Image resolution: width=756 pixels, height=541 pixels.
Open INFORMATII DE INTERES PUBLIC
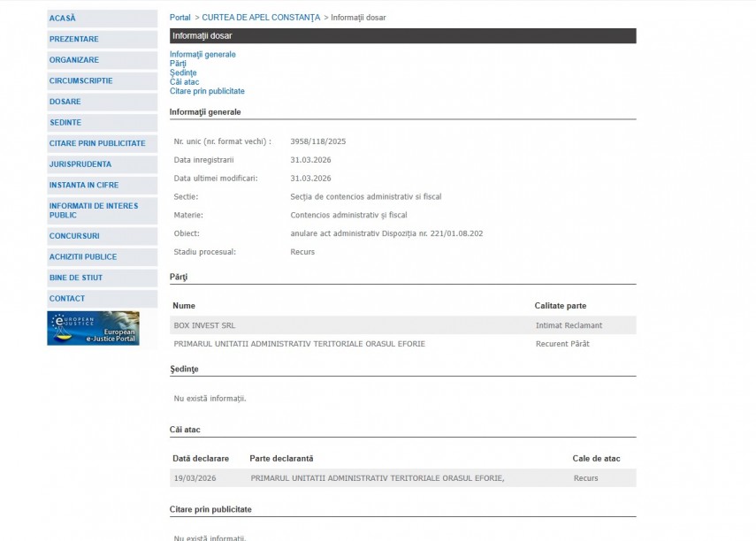(x=94, y=210)
